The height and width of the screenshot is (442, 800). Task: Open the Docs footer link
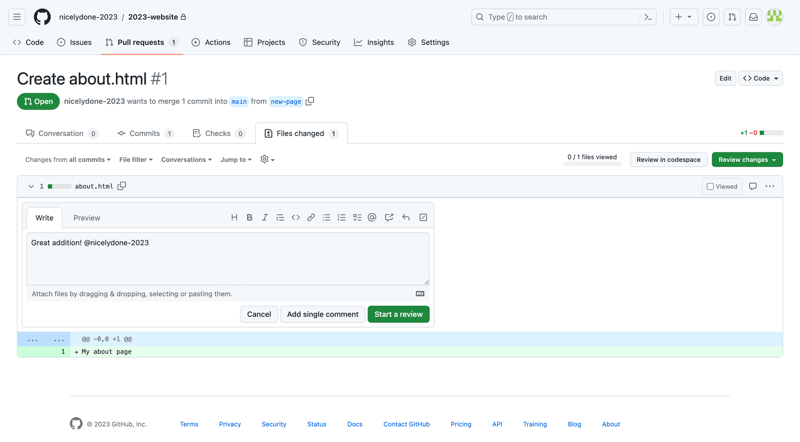point(355,424)
